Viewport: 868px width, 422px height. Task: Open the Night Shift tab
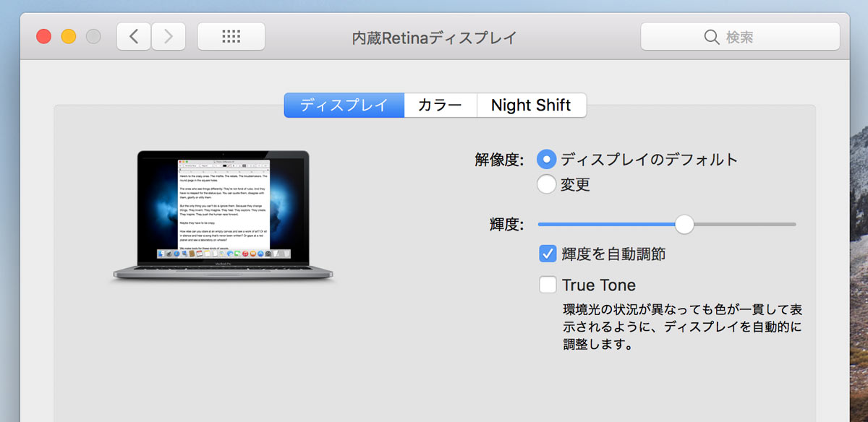click(531, 105)
